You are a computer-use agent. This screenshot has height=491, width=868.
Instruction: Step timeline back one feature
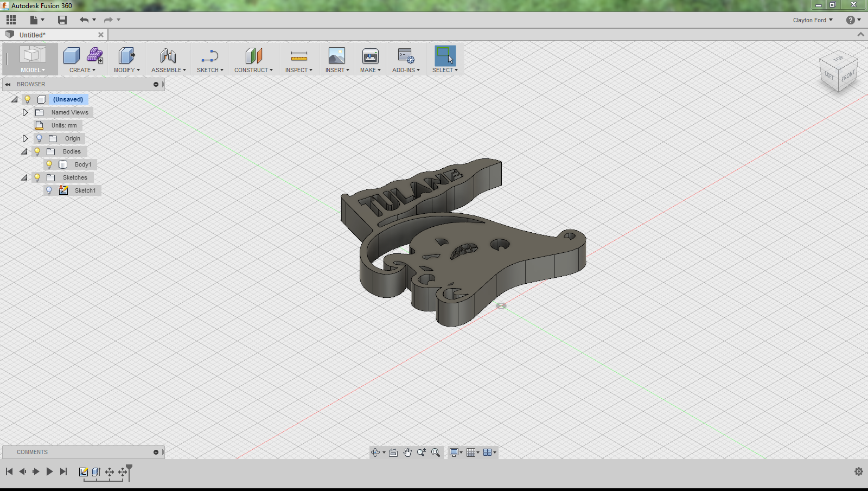(23, 471)
